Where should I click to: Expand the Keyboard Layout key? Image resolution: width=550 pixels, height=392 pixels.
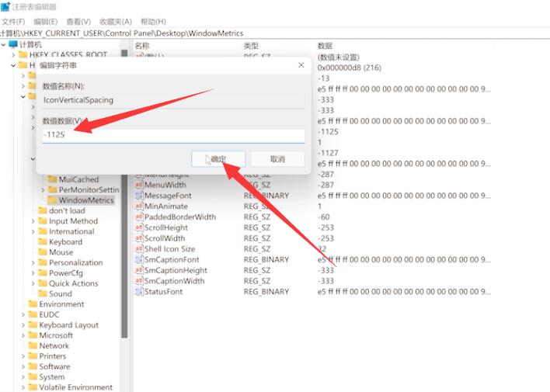tap(23, 325)
